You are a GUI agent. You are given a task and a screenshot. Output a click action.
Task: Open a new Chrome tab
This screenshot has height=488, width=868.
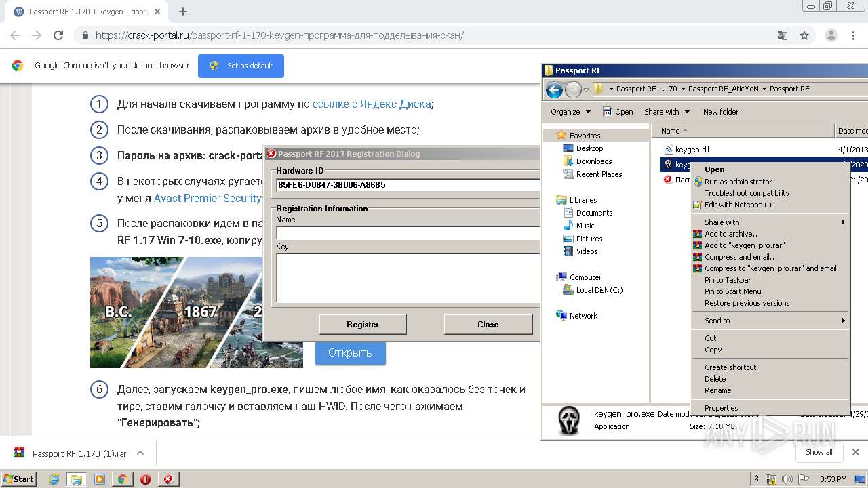pyautogui.click(x=182, y=12)
